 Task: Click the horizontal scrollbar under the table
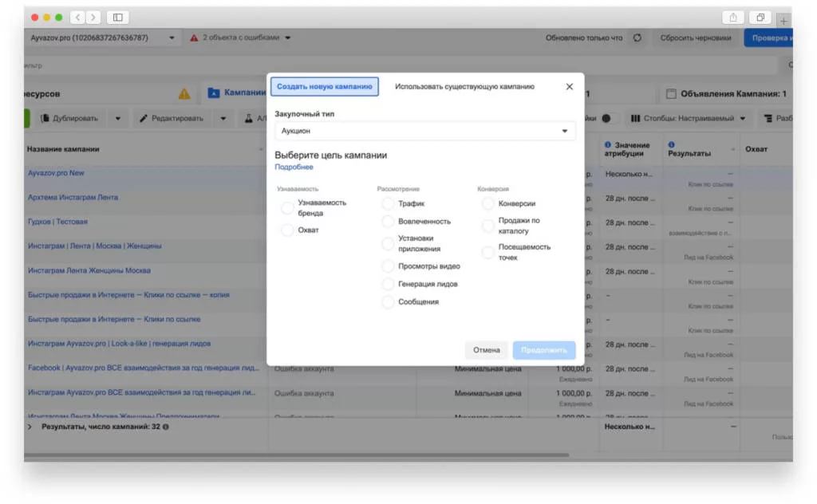(297, 455)
